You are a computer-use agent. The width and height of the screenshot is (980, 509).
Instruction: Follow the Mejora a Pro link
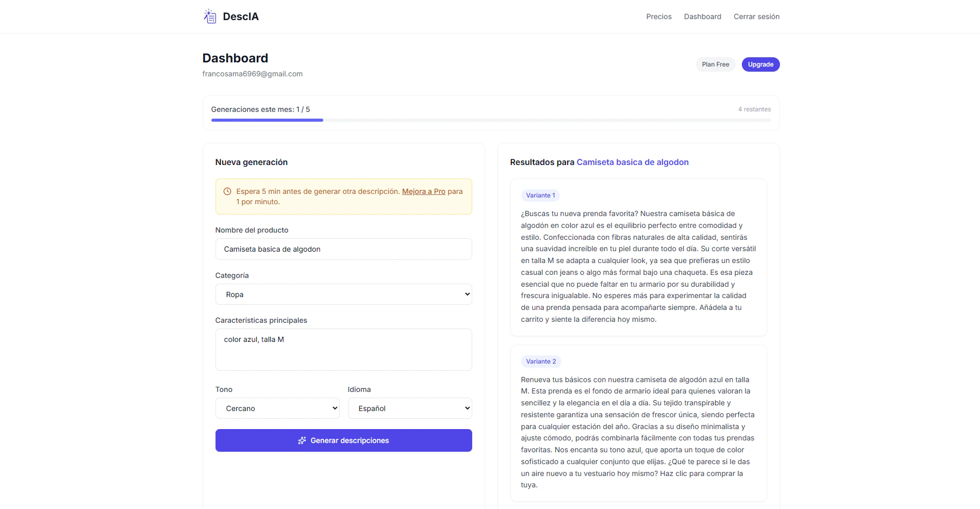pyautogui.click(x=424, y=191)
